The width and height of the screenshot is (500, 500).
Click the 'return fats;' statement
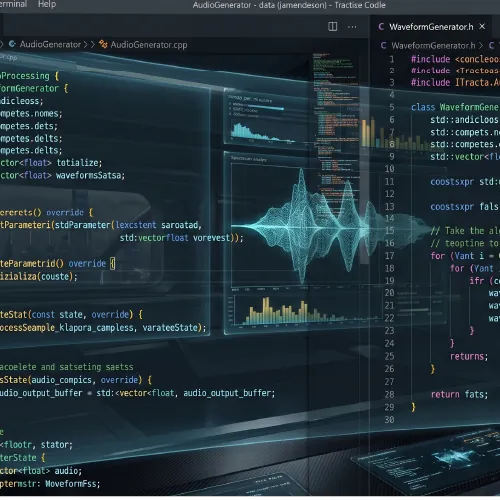(x=459, y=395)
